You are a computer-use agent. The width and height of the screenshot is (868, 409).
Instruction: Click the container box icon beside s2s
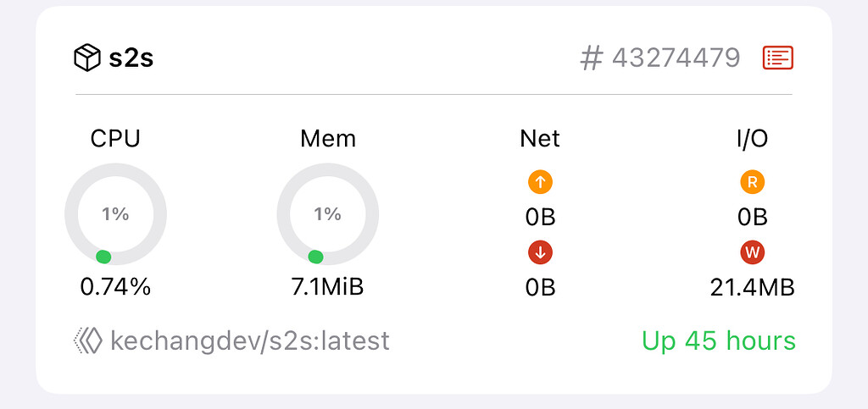[87, 58]
